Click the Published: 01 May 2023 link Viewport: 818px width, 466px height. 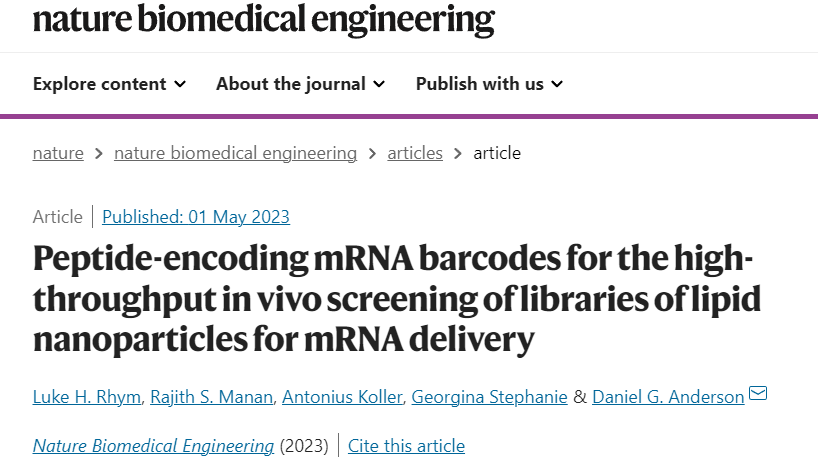pos(196,217)
